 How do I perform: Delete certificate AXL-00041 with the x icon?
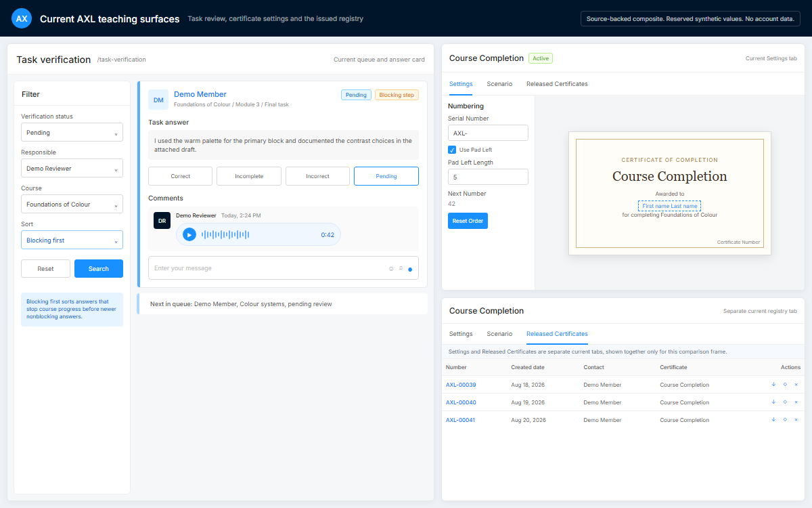pyautogui.click(x=796, y=419)
